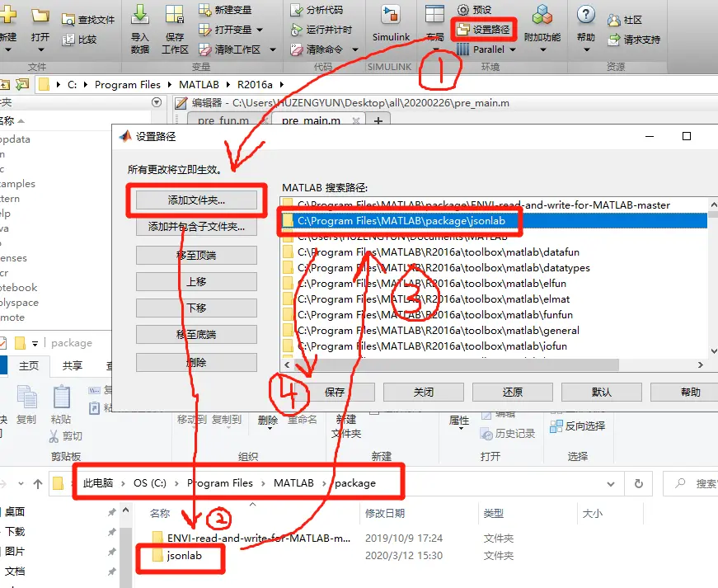718x588 pixels.
Task: Sort Explorer by 修改日期 column
Action: (x=385, y=513)
